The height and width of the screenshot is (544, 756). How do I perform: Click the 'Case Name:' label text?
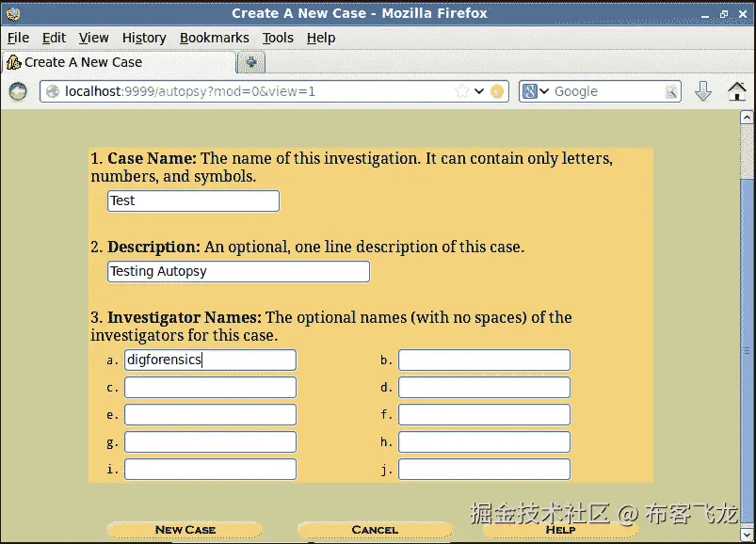click(x=152, y=158)
